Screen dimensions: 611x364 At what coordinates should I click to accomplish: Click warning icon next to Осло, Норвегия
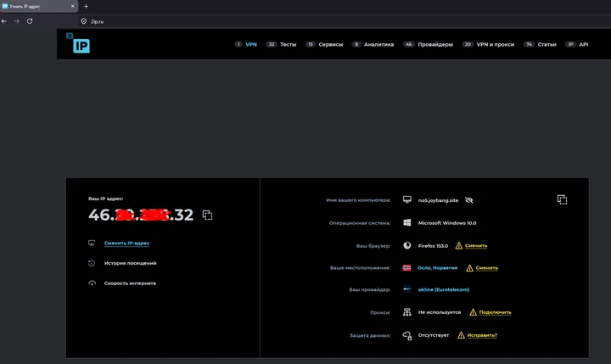click(x=469, y=268)
